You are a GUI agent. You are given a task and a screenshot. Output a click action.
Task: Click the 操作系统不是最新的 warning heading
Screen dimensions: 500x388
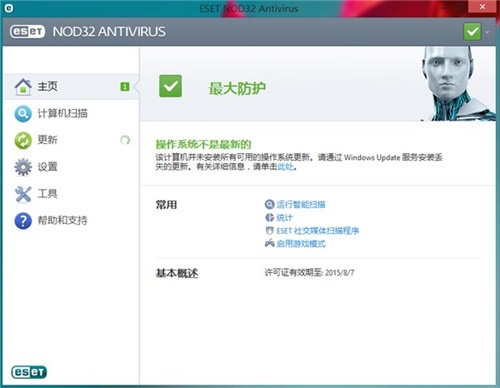(x=203, y=144)
